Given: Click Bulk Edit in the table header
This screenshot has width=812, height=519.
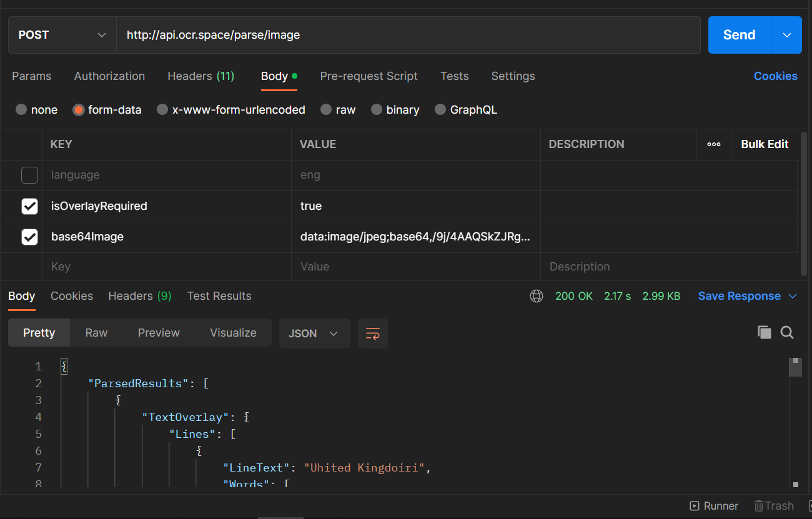Looking at the screenshot, I should click(765, 144).
